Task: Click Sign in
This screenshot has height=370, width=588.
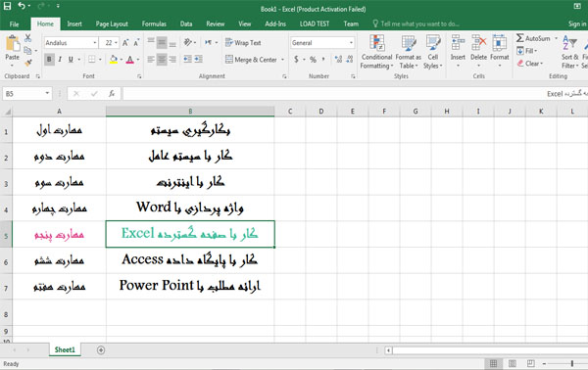Action: 577,23
